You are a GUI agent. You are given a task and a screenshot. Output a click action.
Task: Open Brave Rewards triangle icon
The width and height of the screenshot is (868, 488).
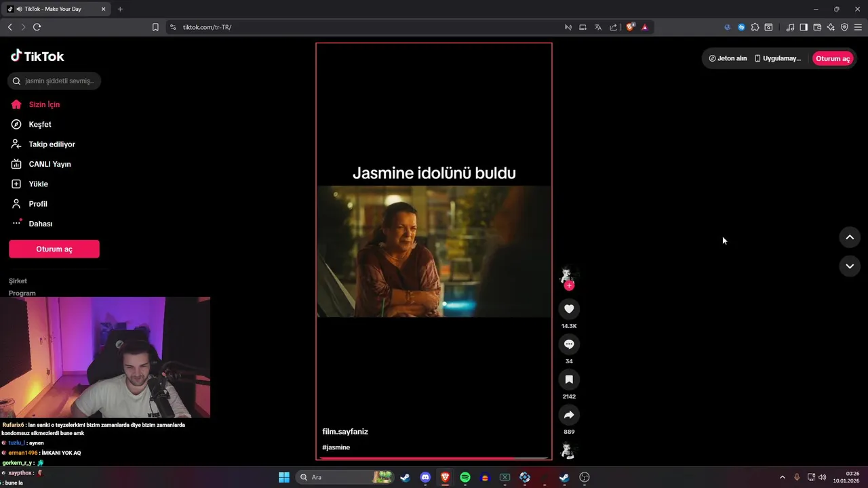645,27
